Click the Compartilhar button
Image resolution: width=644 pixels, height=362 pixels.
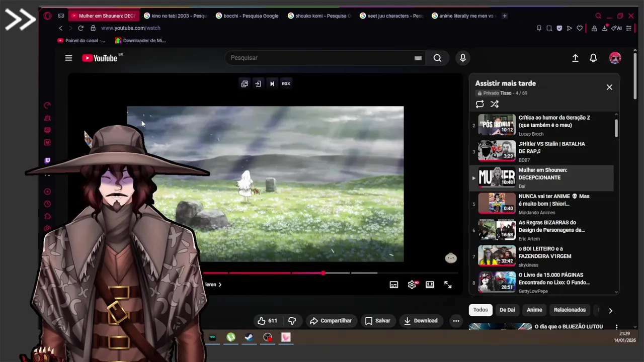331,321
